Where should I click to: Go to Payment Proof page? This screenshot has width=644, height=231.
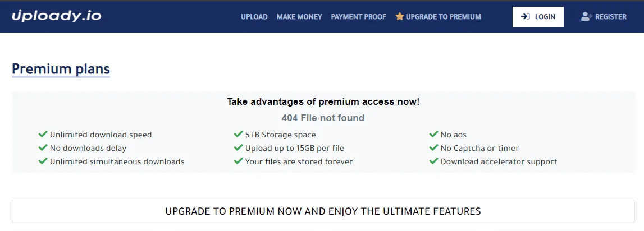pyautogui.click(x=359, y=17)
